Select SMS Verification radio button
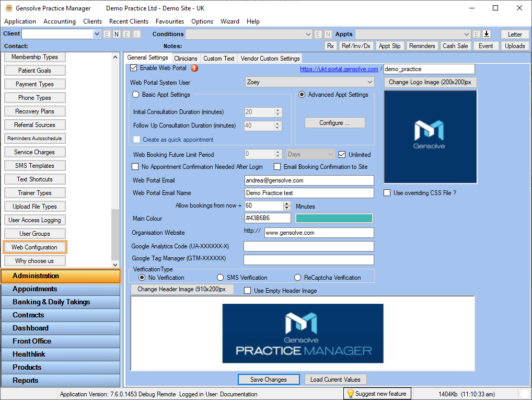Screen dimensions: 532x400 (x=220, y=278)
